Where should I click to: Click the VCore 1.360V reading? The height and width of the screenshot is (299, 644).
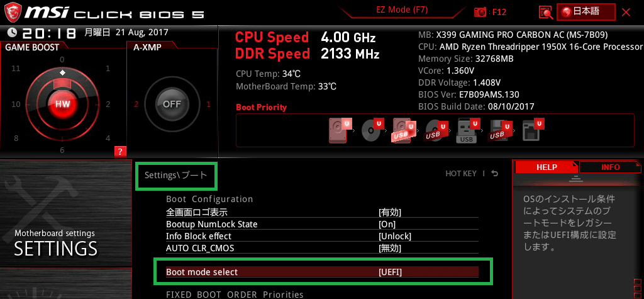tap(447, 71)
